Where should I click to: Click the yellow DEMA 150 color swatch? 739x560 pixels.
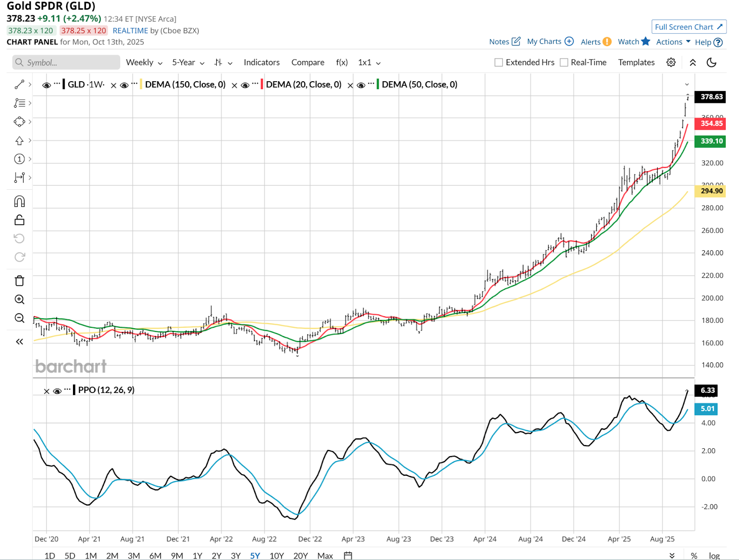tap(141, 84)
